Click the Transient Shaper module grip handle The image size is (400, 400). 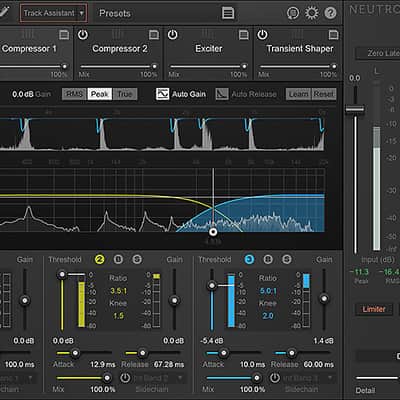click(x=298, y=34)
